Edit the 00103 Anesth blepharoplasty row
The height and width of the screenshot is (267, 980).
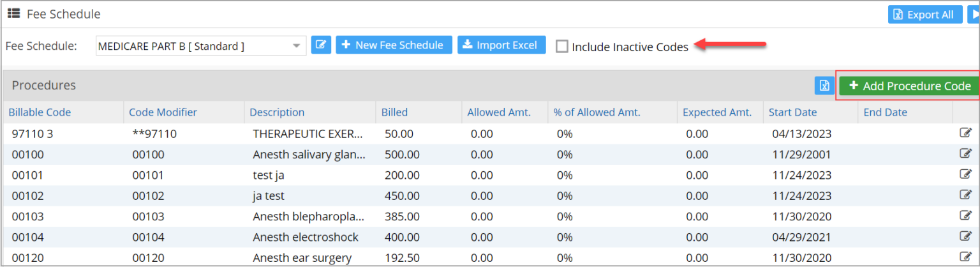point(965,216)
